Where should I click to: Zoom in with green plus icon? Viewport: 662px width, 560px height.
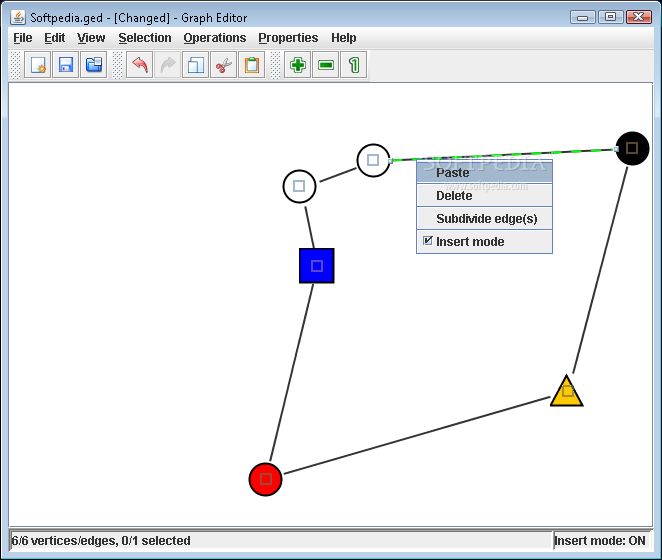[x=298, y=65]
